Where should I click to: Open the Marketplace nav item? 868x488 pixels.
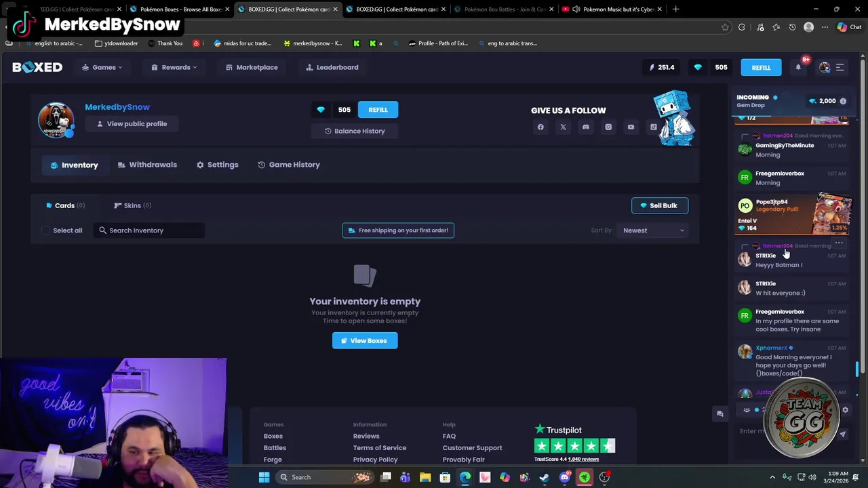pos(252,67)
